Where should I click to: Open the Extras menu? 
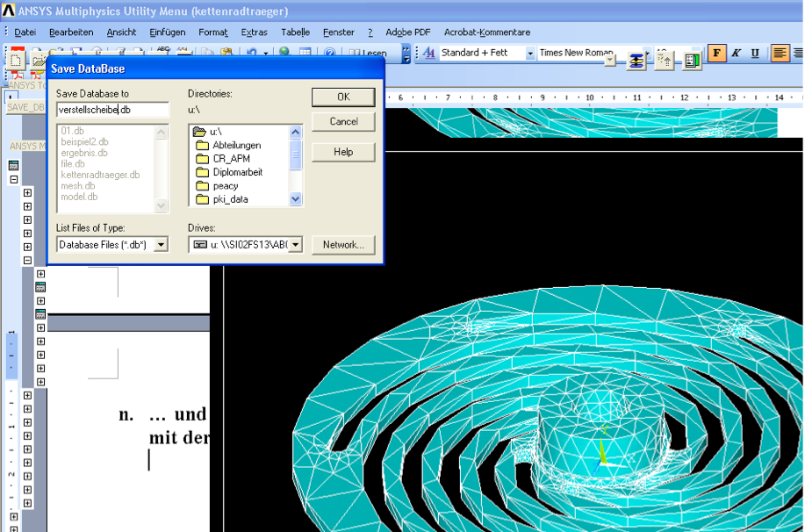(254, 32)
